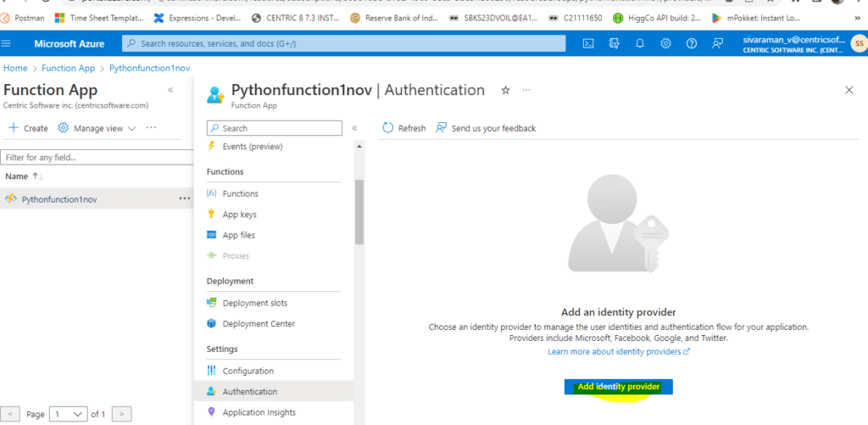
Task: Open the HiggCo API build bookmark
Action: click(658, 18)
